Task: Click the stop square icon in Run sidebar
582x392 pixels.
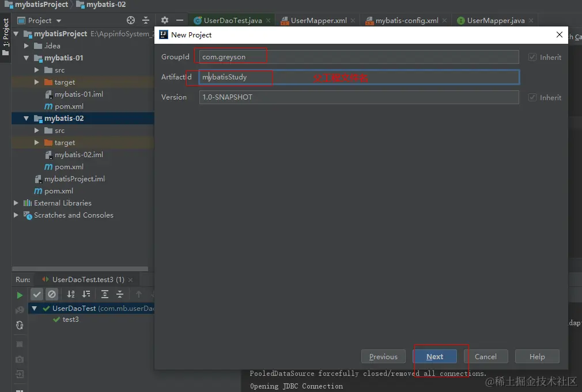Action: 20,344
